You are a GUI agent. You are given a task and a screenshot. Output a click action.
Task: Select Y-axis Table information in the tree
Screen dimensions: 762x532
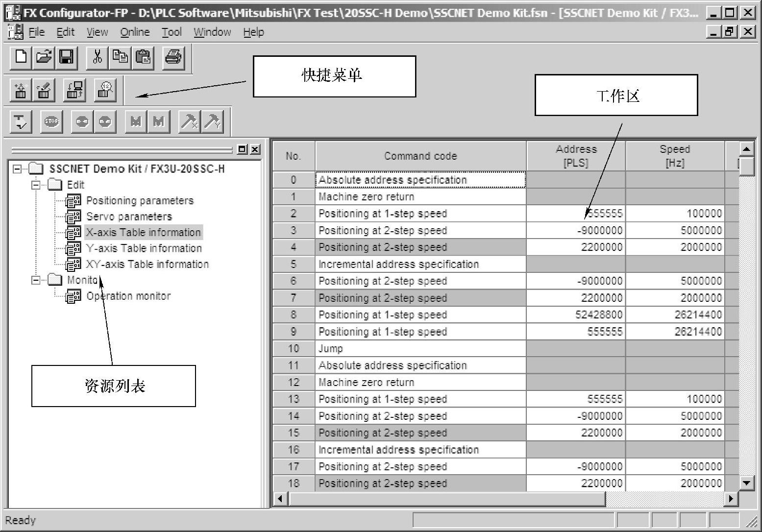pos(144,248)
